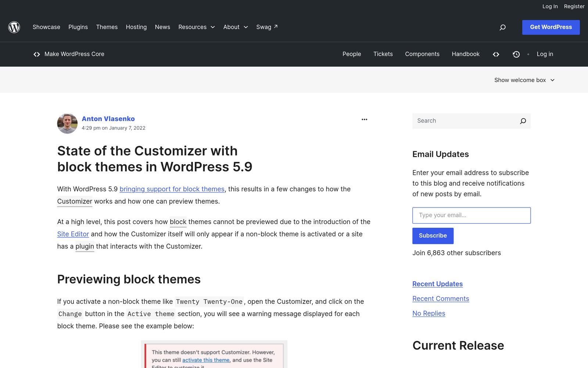Screen dimensions: 588x368
Task: Focus the Type your email field
Action: click(472, 215)
